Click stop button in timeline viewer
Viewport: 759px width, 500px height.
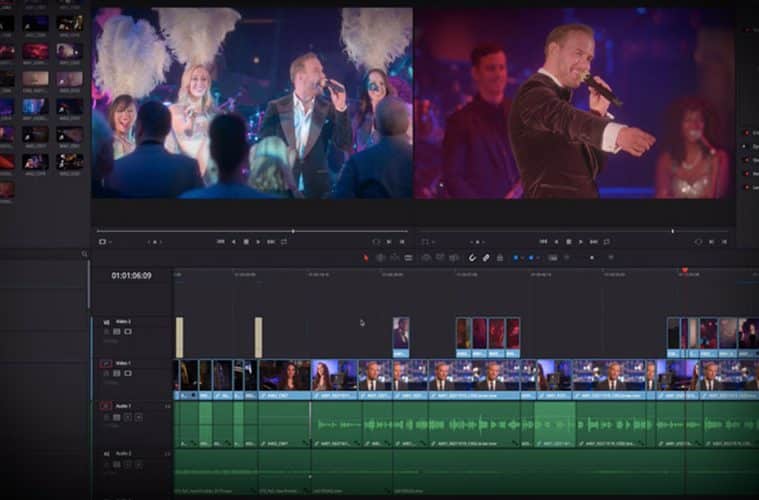[569, 241]
